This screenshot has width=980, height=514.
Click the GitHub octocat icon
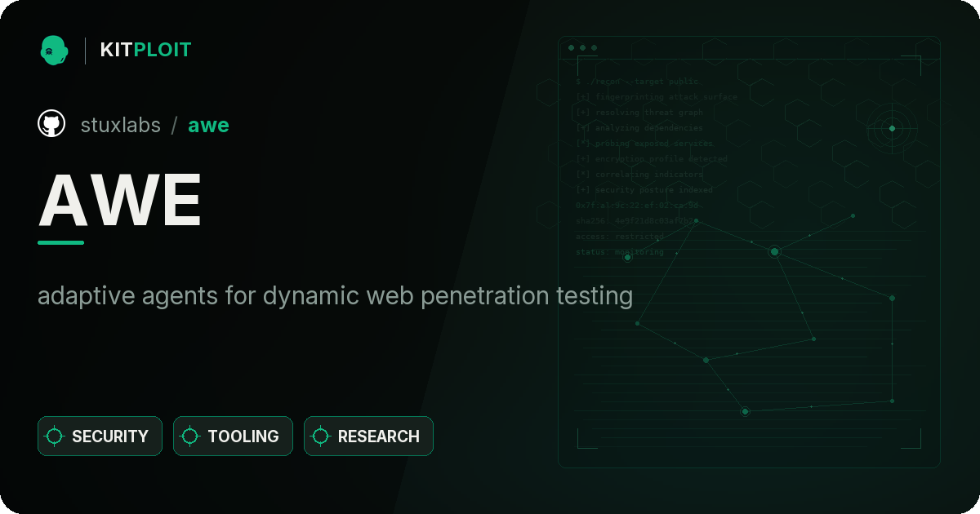click(51, 124)
